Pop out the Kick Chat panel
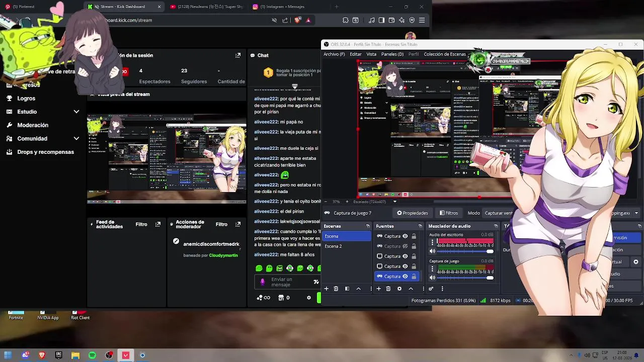 pos(238,55)
